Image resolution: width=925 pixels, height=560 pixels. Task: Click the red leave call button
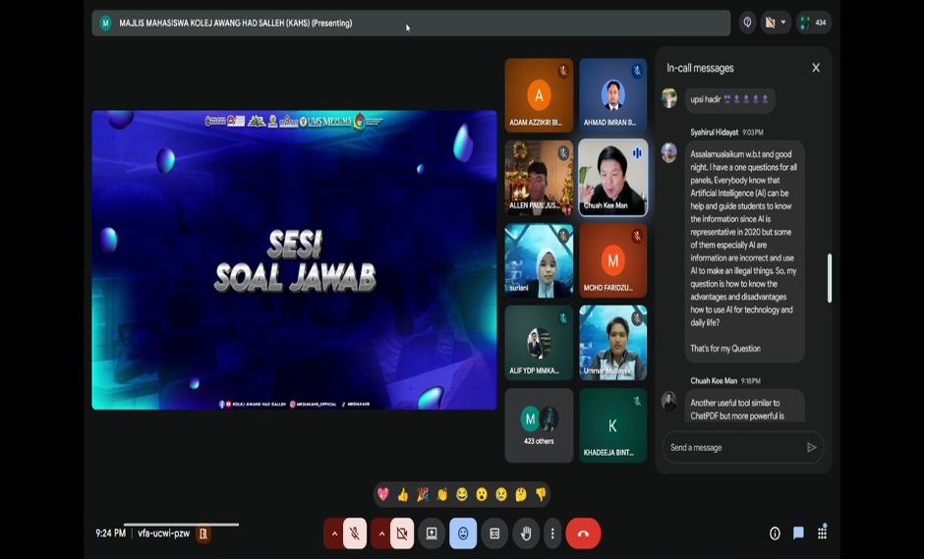click(583, 533)
